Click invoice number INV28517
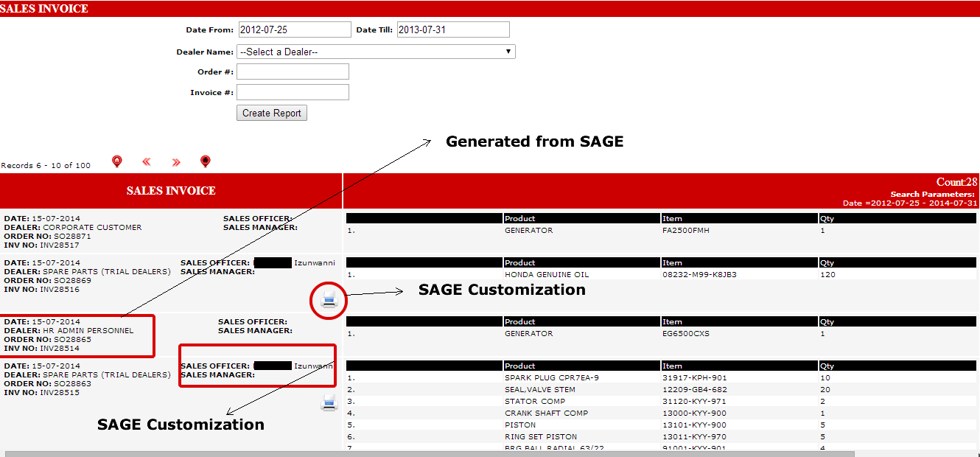 [x=60, y=245]
